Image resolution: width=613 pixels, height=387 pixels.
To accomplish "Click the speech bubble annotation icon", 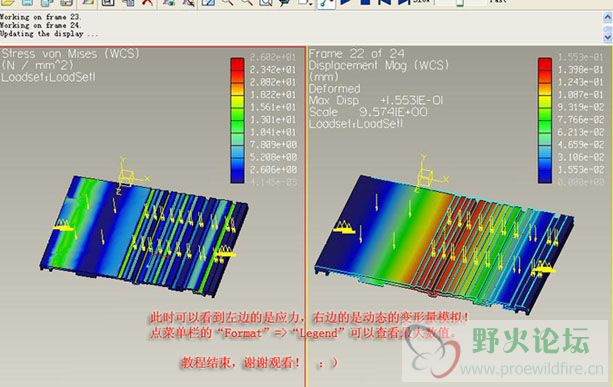I will [285, 2].
